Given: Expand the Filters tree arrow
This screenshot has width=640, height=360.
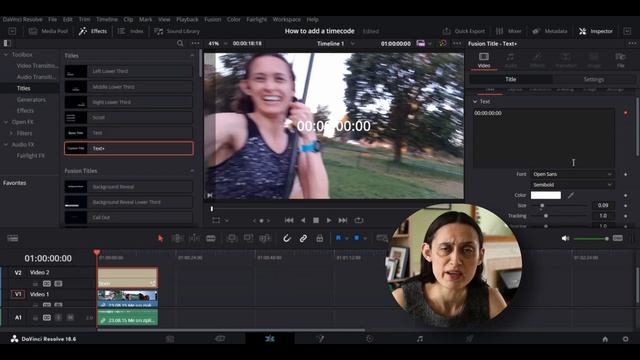Looking at the screenshot, I should click(11, 133).
